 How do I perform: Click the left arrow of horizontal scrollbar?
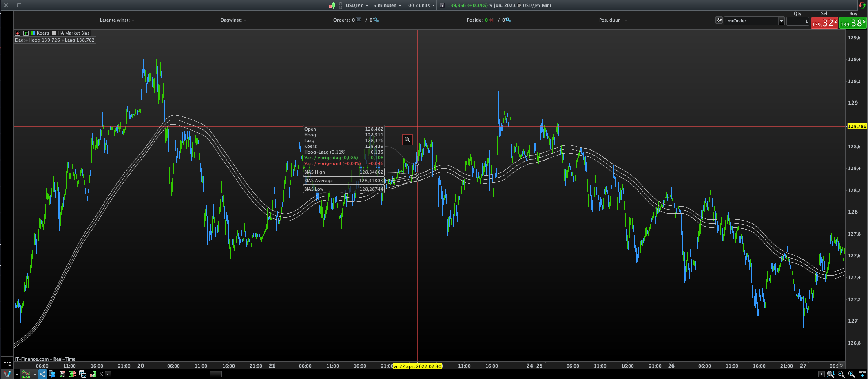click(x=108, y=374)
